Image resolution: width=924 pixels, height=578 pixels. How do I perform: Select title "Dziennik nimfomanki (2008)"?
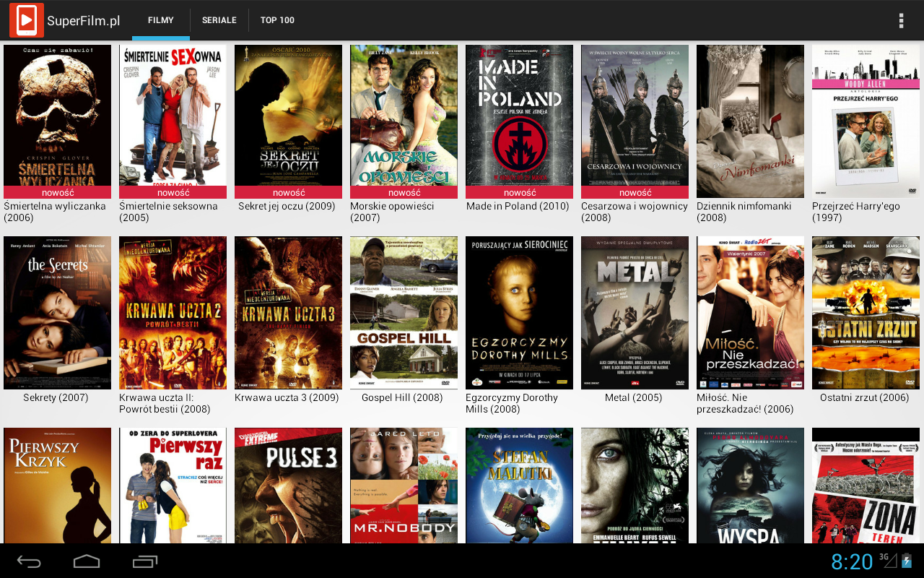pos(744,212)
